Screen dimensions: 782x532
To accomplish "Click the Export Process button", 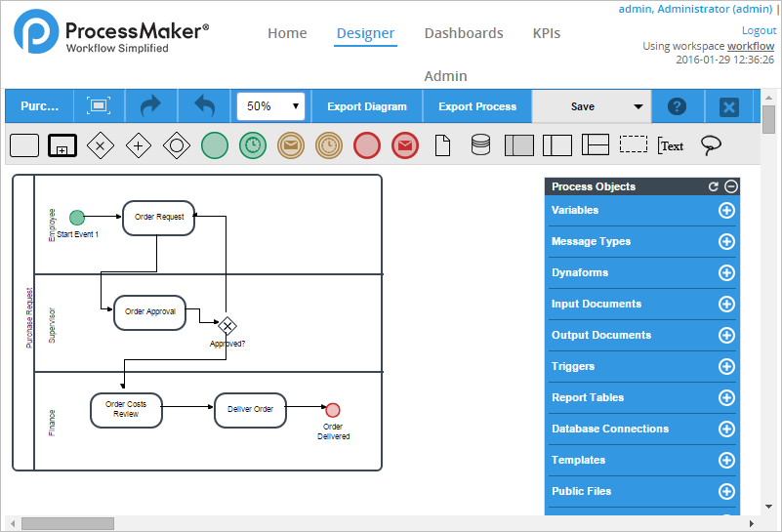I will click(x=477, y=106).
